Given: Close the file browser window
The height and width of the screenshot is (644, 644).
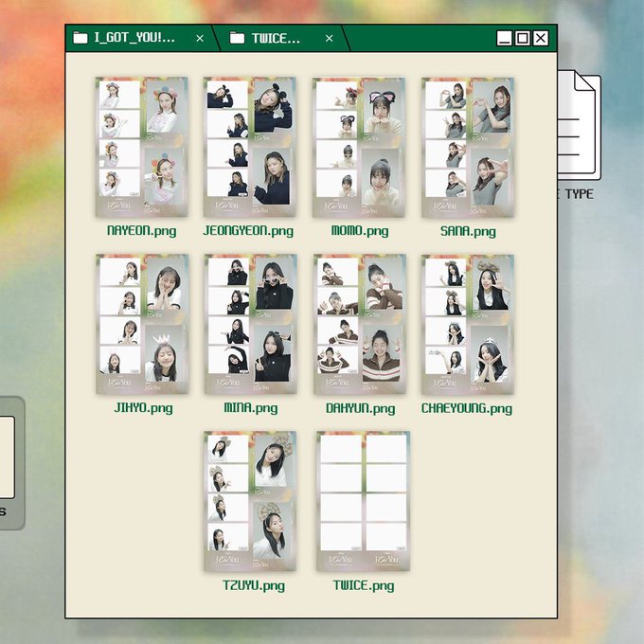Looking at the screenshot, I should [541, 38].
